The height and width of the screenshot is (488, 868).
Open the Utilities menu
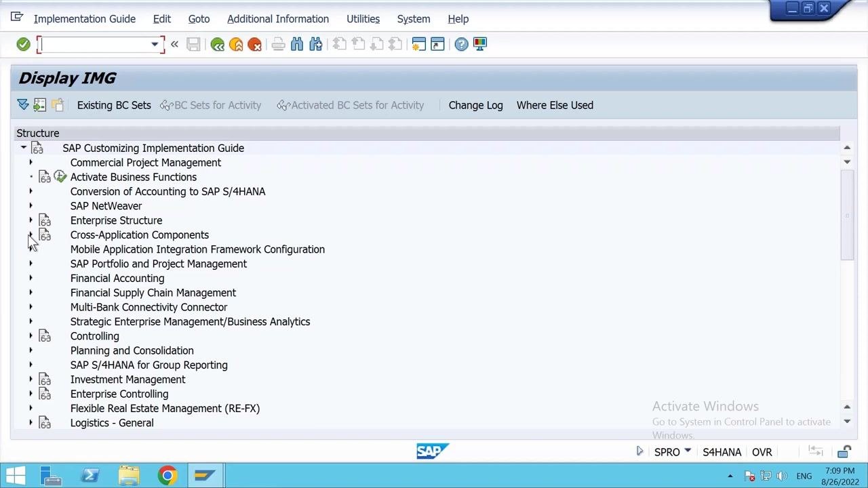[363, 19]
